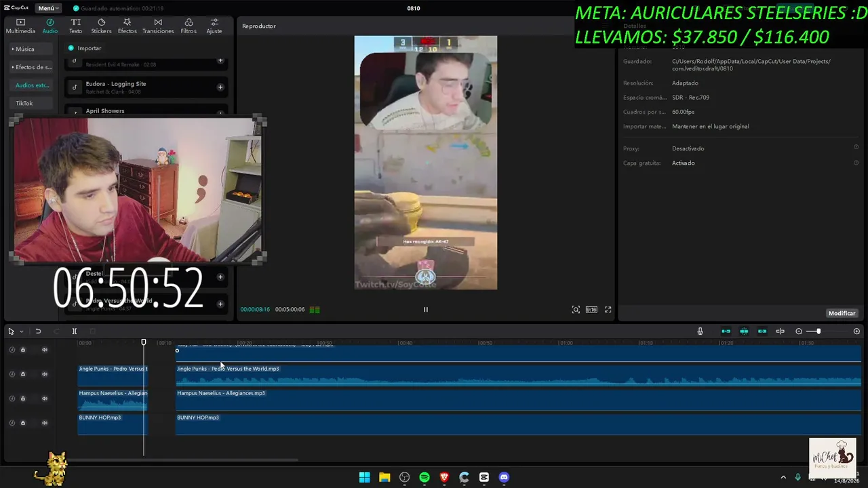Click the timeline audio tool on Pedro track
868x488 pixels.
12,374
